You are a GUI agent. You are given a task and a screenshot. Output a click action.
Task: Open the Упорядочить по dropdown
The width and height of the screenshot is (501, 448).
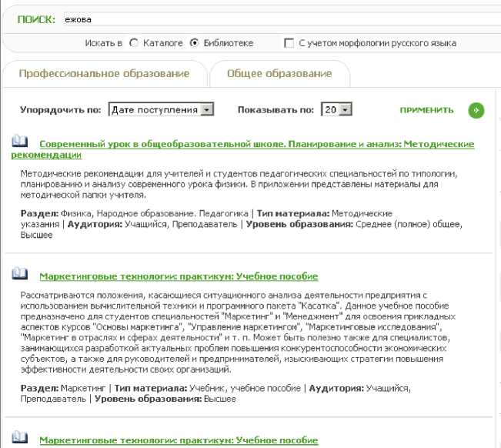(x=161, y=109)
